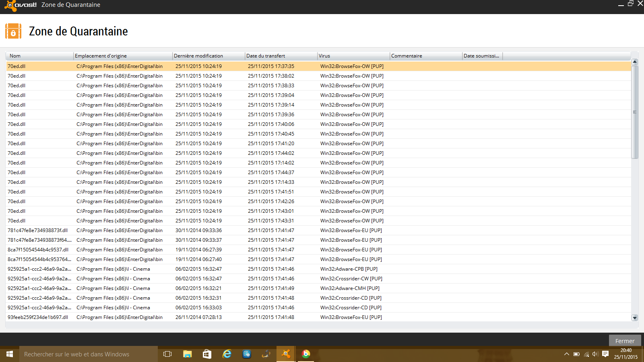The width and height of the screenshot is (644, 362).
Task: Click modification cell '26/11/2014 07:28:13'
Action: [198, 317]
